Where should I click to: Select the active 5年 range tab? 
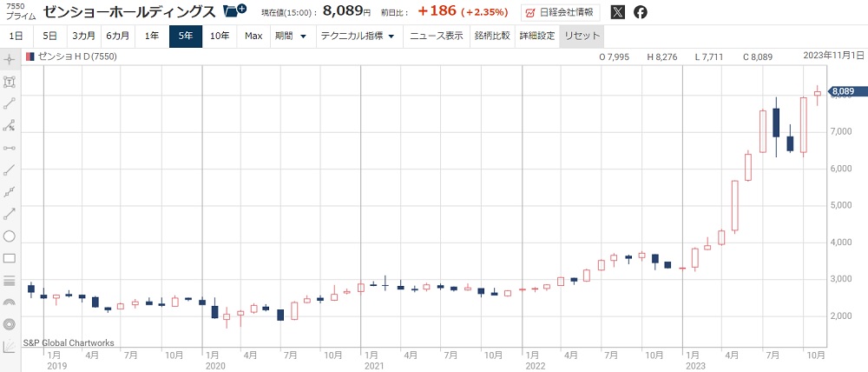tap(186, 36)
